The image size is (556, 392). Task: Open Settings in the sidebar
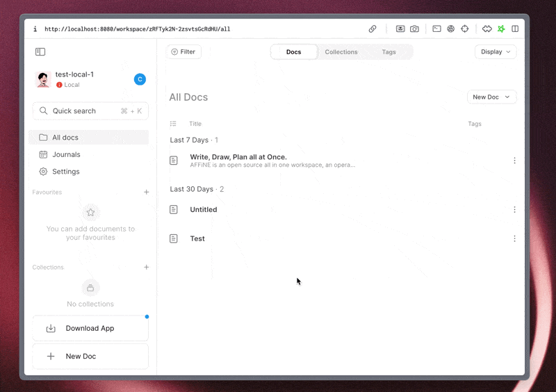tap(89, 172)
